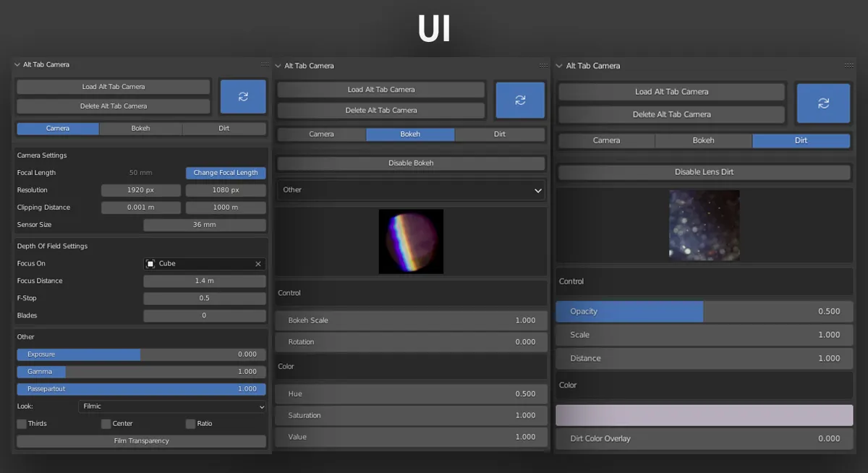868x473 pixels.
Task: Click the F-Stop 0.5 field
Action: coord(205,298)
